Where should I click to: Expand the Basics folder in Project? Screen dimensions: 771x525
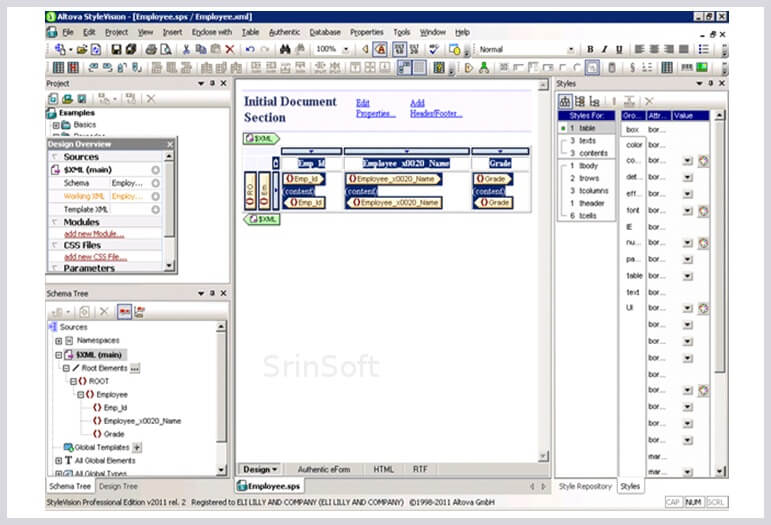click(56, 125)
